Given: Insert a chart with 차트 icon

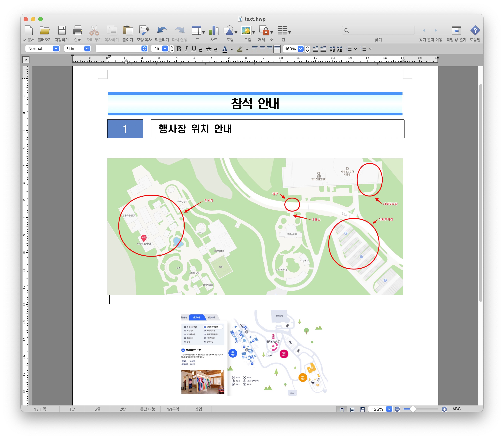Looking at the screenshot, I should click(213, 31).
